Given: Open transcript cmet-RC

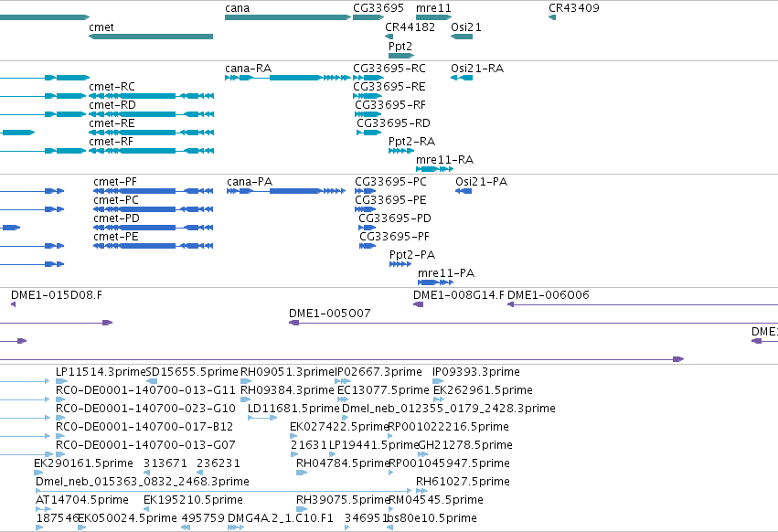Looking at the screenshot, I should pyautogui.click(x=152, y=96).
